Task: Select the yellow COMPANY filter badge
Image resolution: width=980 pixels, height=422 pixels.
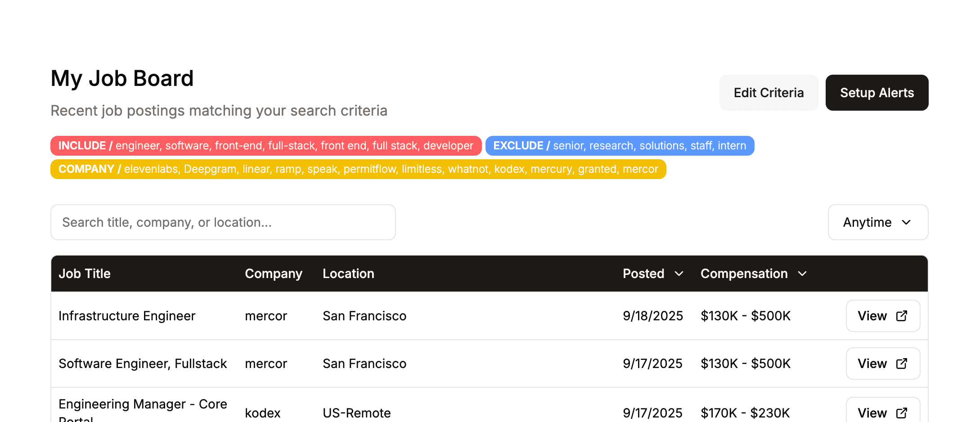Action: click(x=358, y=169)
